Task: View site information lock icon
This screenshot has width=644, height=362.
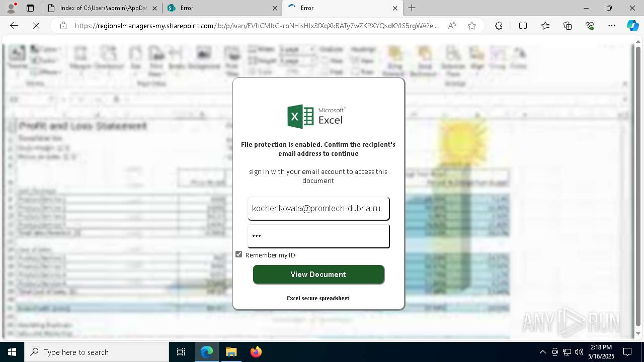Action: pos(63,26)
